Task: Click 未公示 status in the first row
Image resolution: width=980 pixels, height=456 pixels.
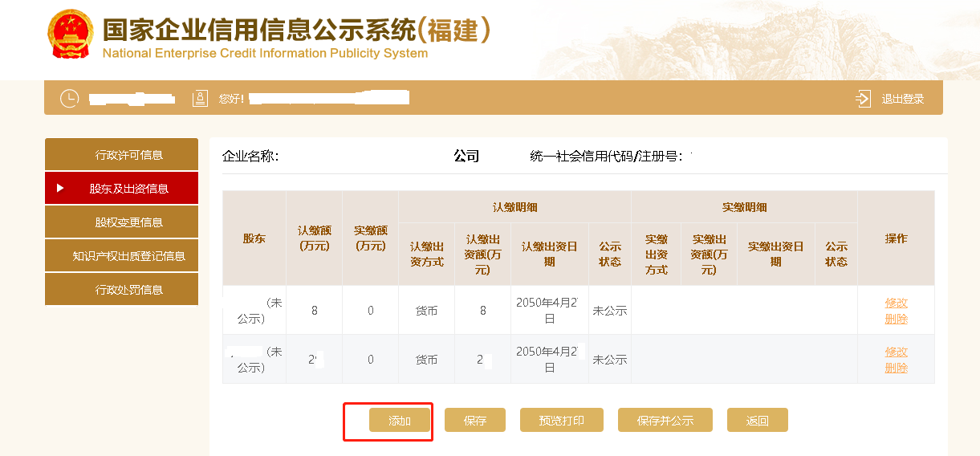Action: pos(610,311)
